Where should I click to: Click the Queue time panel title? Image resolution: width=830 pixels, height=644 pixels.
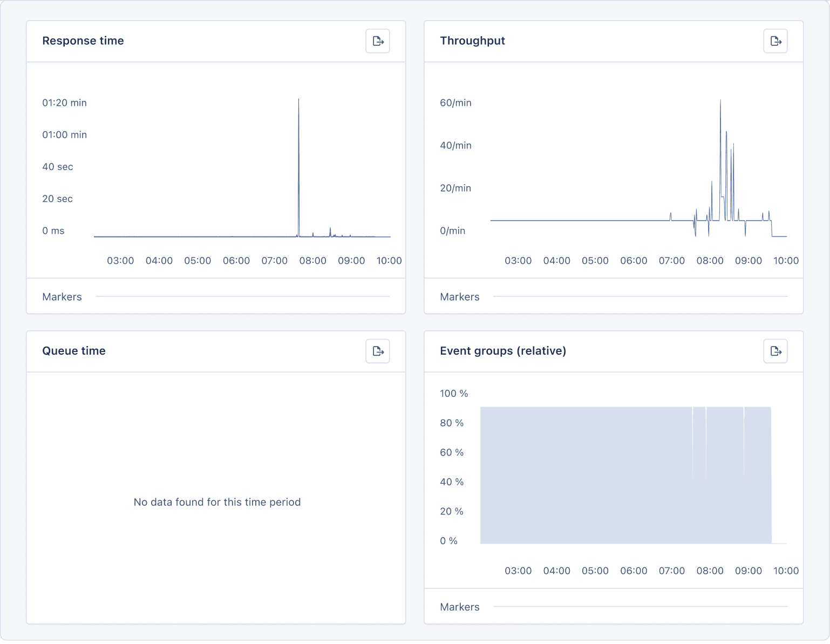coord(74,351)
